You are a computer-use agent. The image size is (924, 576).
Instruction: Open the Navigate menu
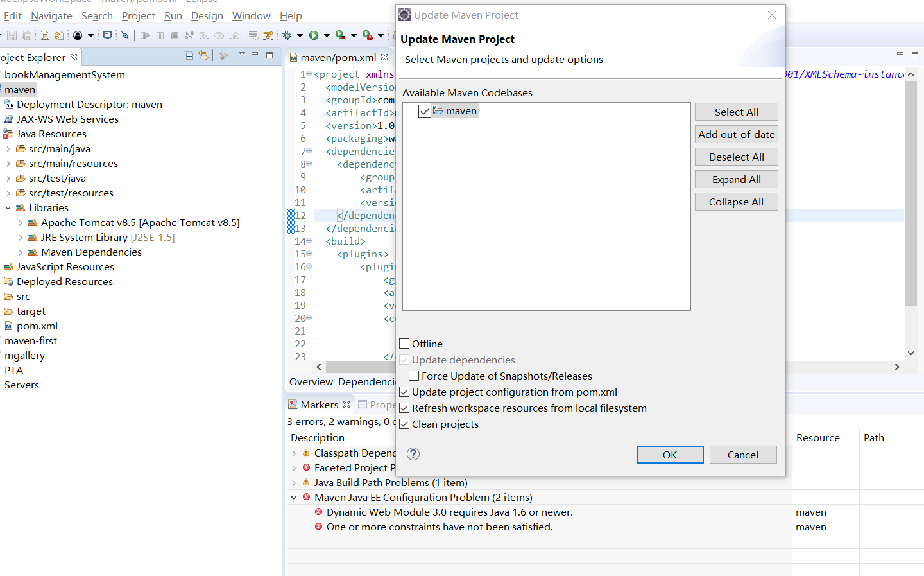pos(51,15)
